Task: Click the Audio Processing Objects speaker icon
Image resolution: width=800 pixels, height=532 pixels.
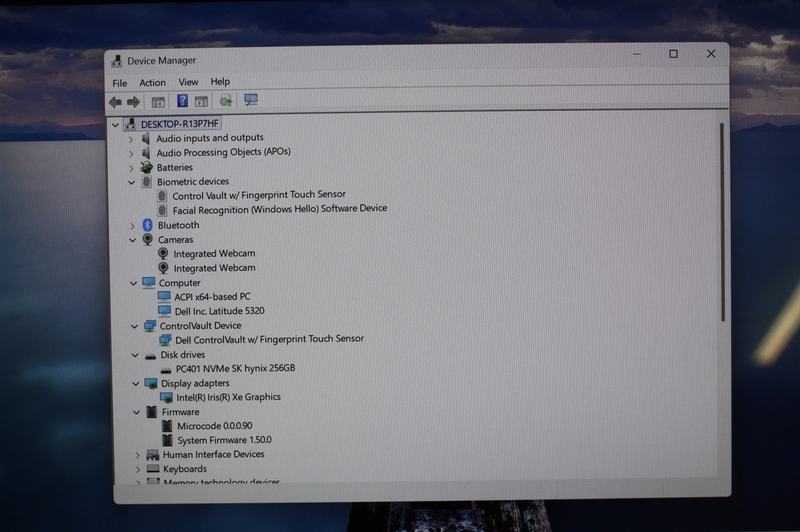Action: pyautogui.click(x=146, y=152)
